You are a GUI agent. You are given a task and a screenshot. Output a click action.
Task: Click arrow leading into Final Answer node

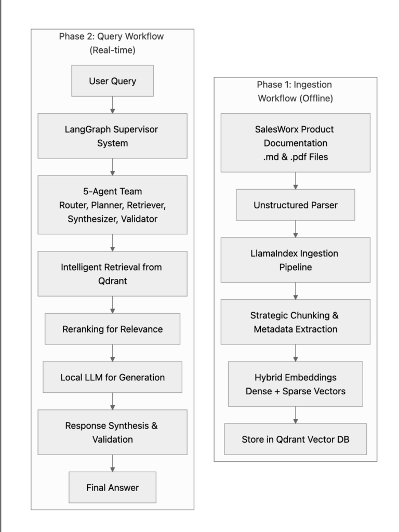tap(112, 462)
